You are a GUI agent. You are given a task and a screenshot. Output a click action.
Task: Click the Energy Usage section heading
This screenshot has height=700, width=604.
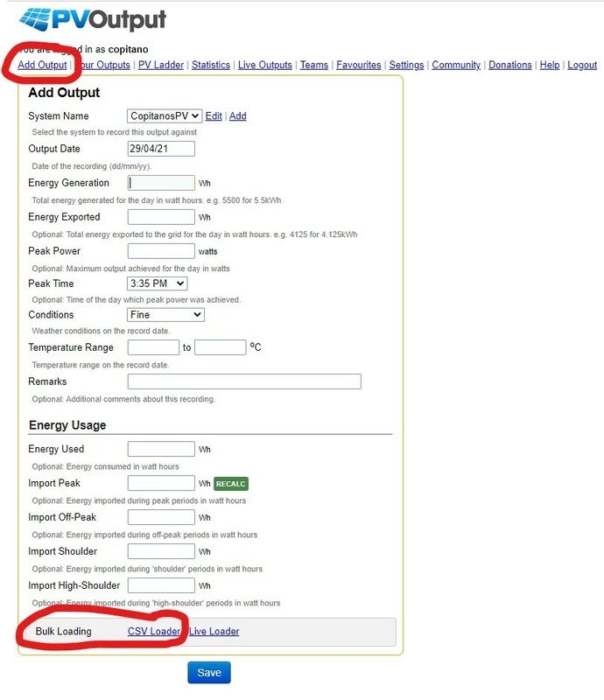[x=67, y=425]
